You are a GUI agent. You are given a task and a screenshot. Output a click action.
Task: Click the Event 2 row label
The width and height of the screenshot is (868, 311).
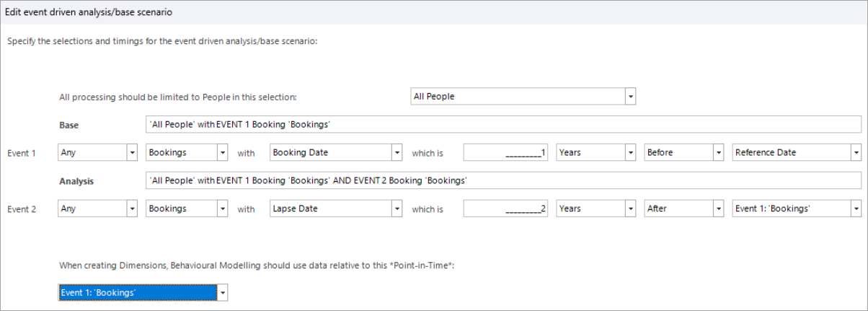click(22, 209)
